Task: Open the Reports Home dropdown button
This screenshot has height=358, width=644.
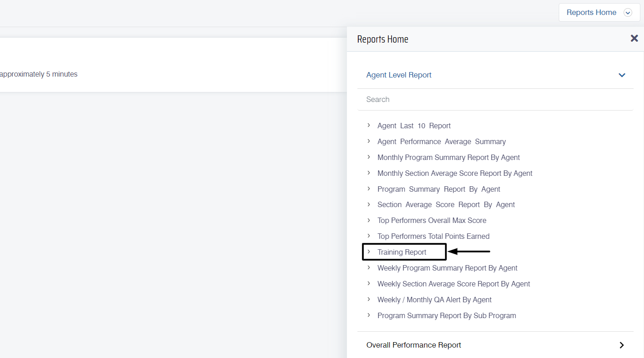Action: [x=599, y=13]
